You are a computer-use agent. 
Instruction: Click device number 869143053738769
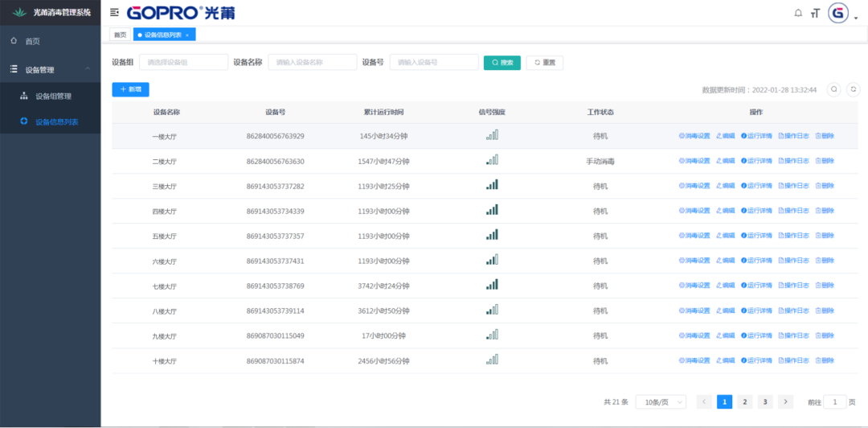[275, 286]
